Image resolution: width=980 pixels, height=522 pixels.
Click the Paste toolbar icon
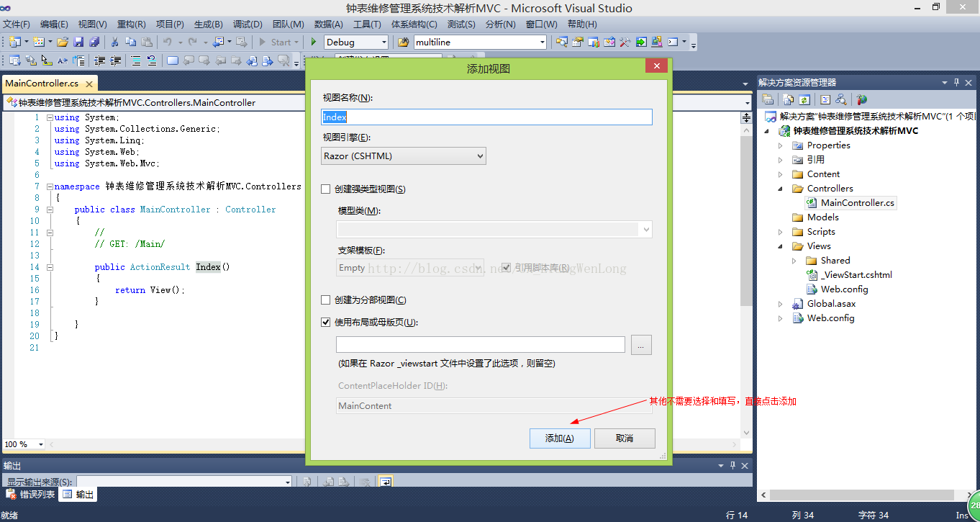coord(146,42)
